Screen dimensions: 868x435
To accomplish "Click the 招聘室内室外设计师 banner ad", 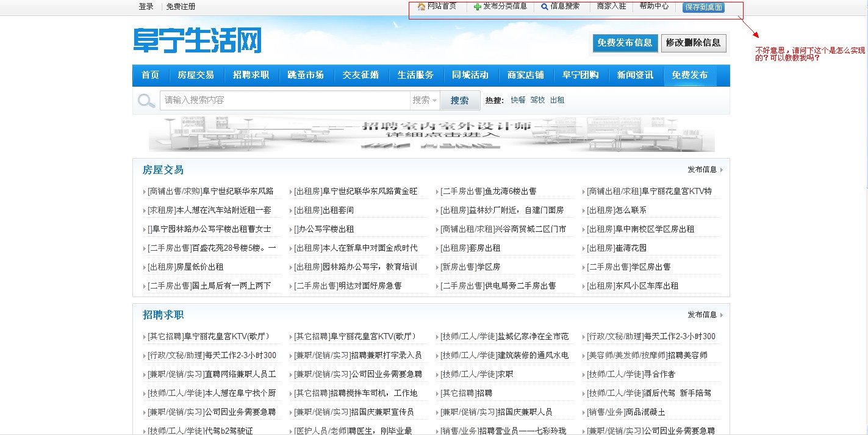I will click(431, 134).
